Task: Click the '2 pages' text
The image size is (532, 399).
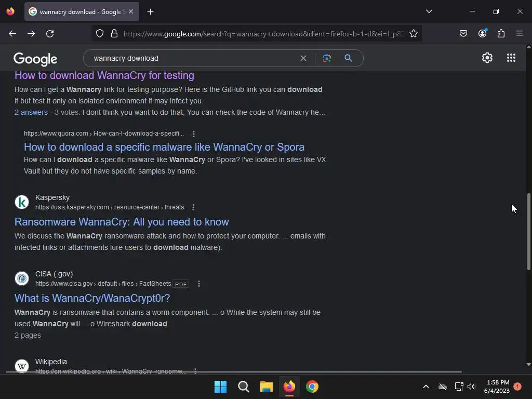Action: pyautogui.click(x=28, y=335)
